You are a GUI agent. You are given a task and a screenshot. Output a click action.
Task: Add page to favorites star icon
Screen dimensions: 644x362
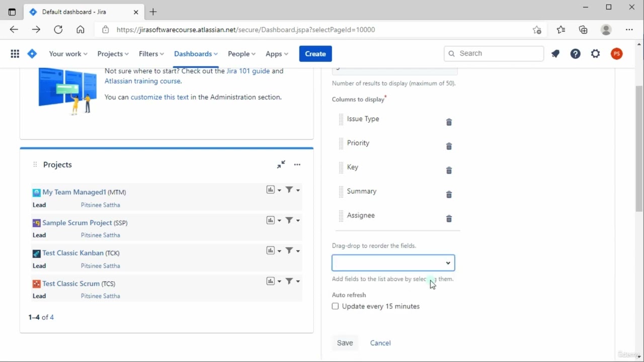point(537,30)
